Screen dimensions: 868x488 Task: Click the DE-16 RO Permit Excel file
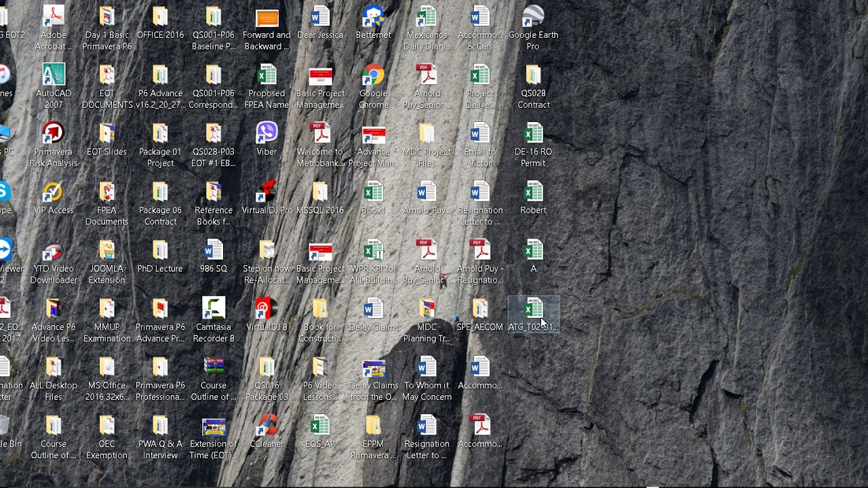point(534,133)
